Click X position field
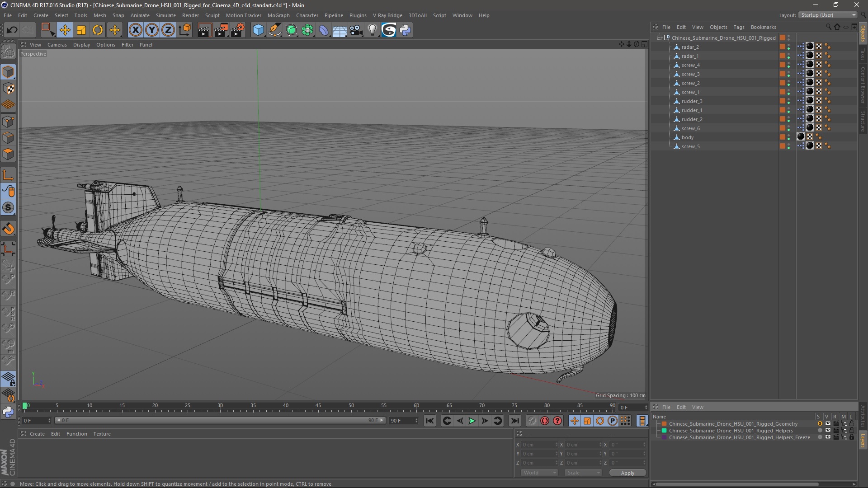The width and height of the screenshot is (868, 488). [539, 445]
